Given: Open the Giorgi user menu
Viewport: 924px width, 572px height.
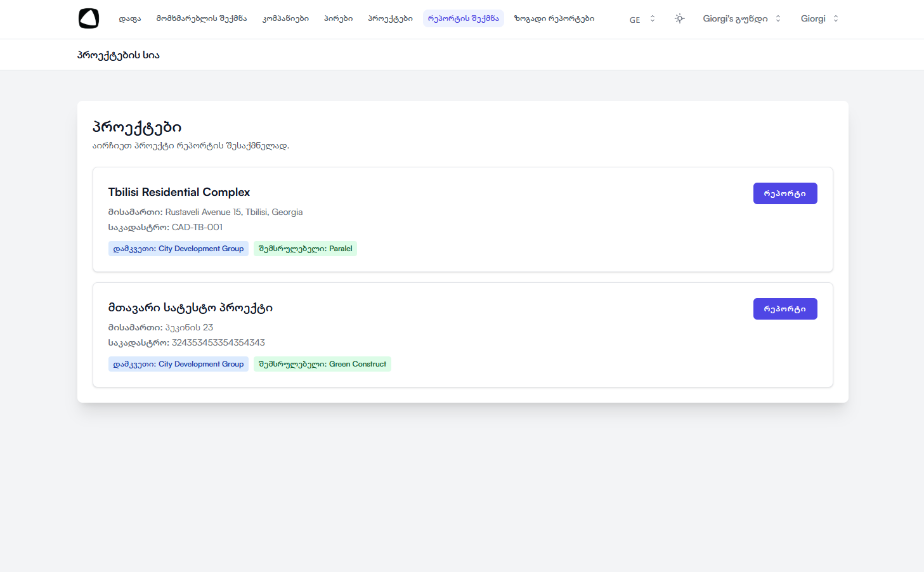Looking at the screenshot, I should 819,18.
